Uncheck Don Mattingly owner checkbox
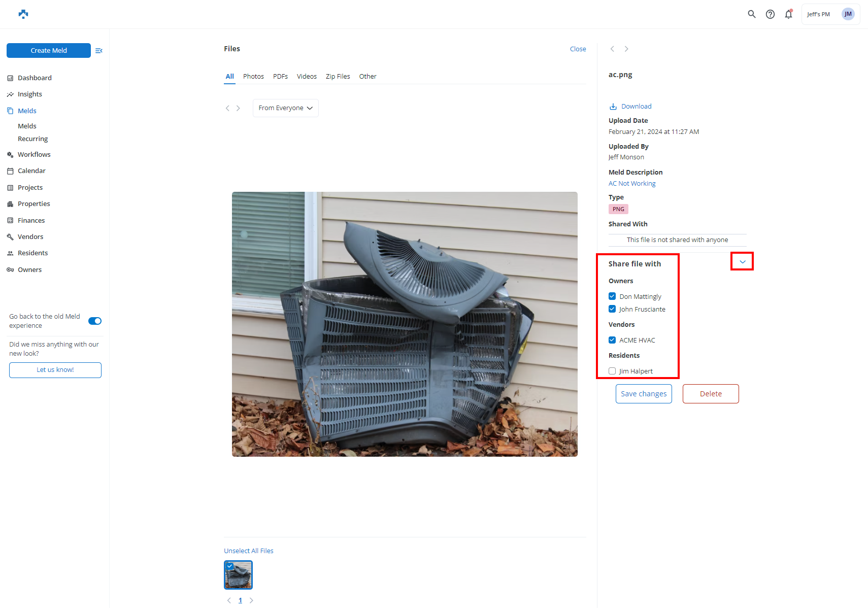 tap(612, 296)
